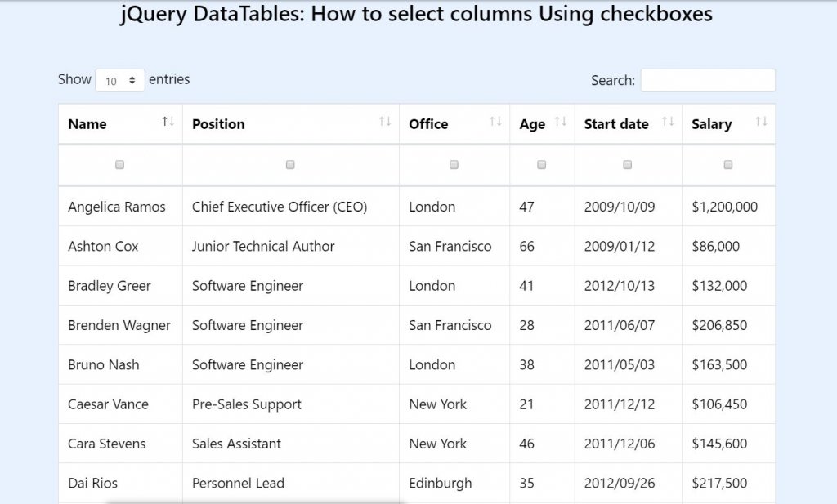Focus the Search input field
The width and height of the screenshot is (837, 504).
click(708, 81)
